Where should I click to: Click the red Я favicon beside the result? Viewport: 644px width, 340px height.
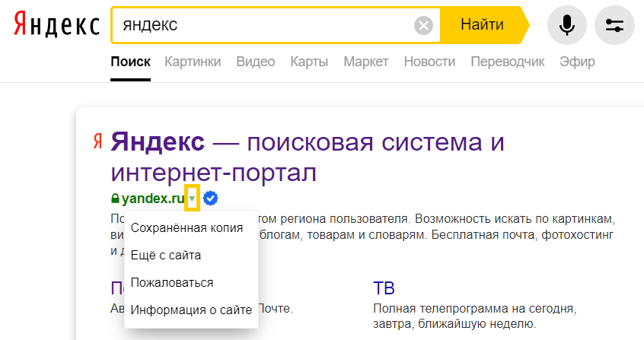click(x=97, y=141)
